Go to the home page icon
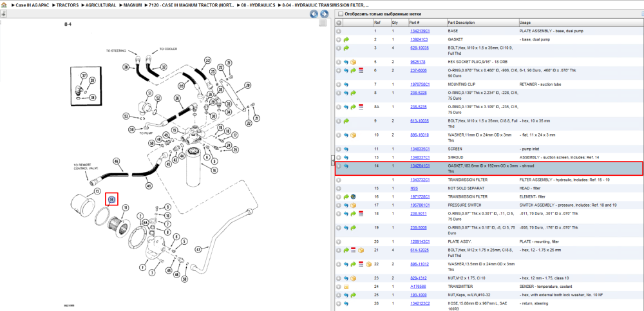The image size is (644, 311). pyautogui.click(x=4, y=6)
